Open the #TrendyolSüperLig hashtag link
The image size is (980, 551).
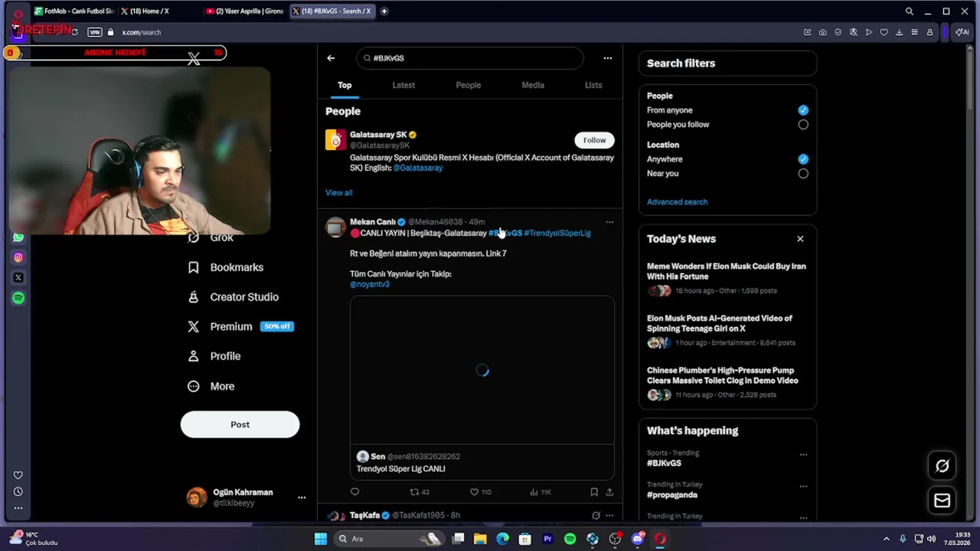tap(557, 233)
